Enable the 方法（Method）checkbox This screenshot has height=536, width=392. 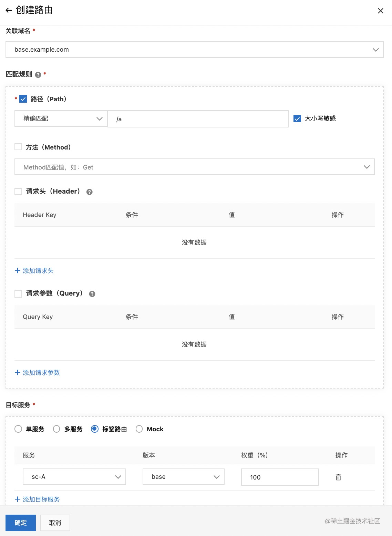pyautogui.click(x=18, y=147)
